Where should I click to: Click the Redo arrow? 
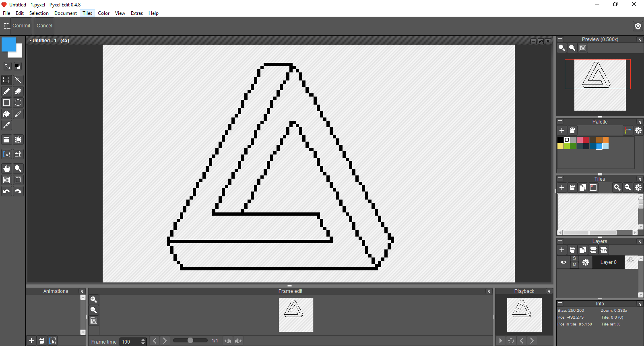[x=18, y=191]
